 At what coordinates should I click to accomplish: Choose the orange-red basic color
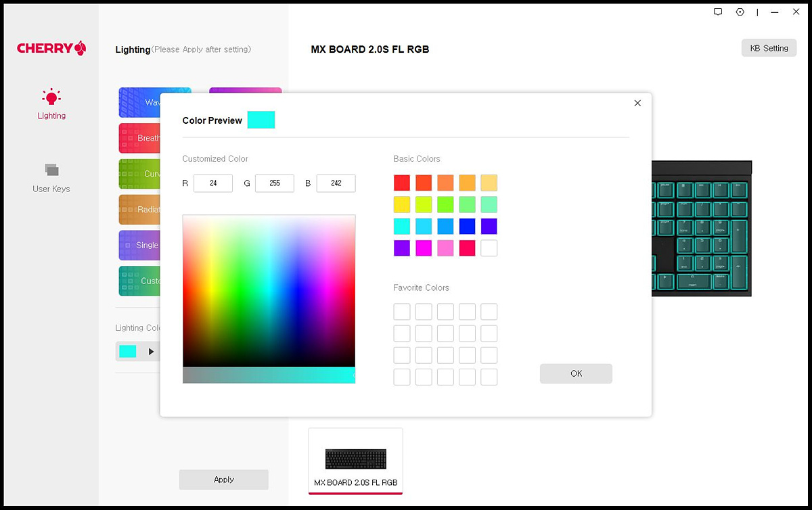tap(424, 183)
